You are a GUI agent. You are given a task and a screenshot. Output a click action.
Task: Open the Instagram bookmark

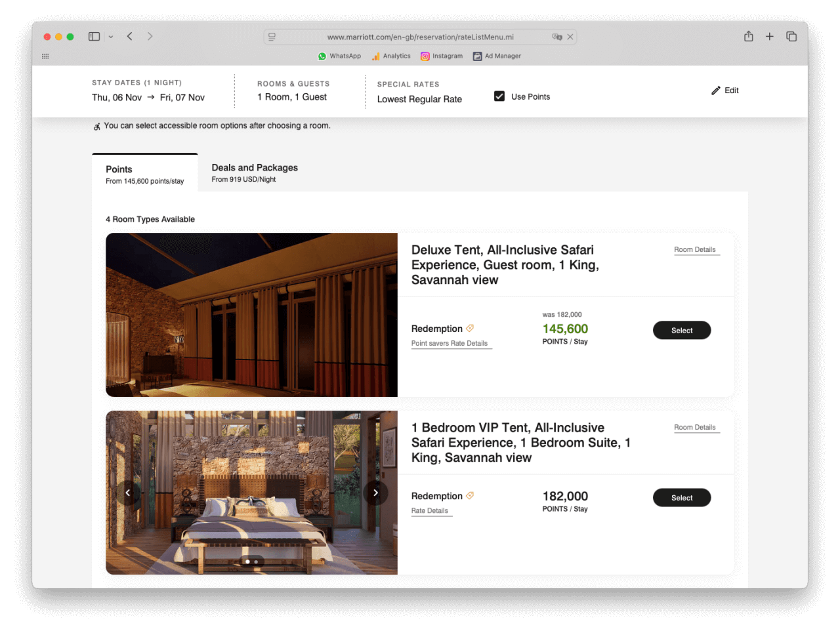point(442,56)
